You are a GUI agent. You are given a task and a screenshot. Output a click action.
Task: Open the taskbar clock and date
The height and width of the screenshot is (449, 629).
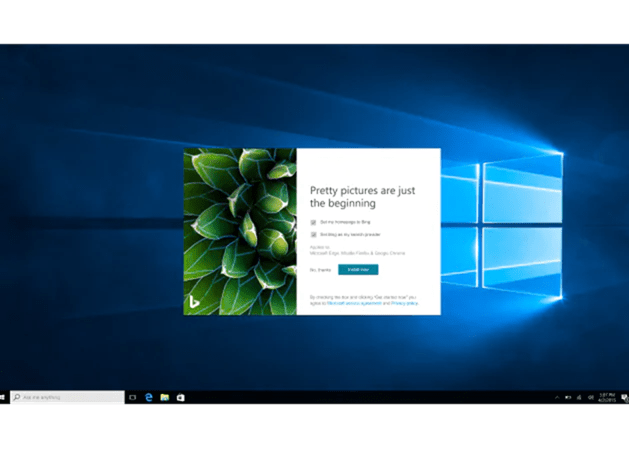pyautogui.click(x=607, y=397)
